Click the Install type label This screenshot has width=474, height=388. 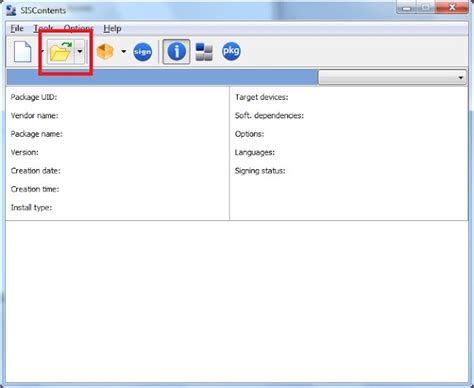(x=31, y=207)
